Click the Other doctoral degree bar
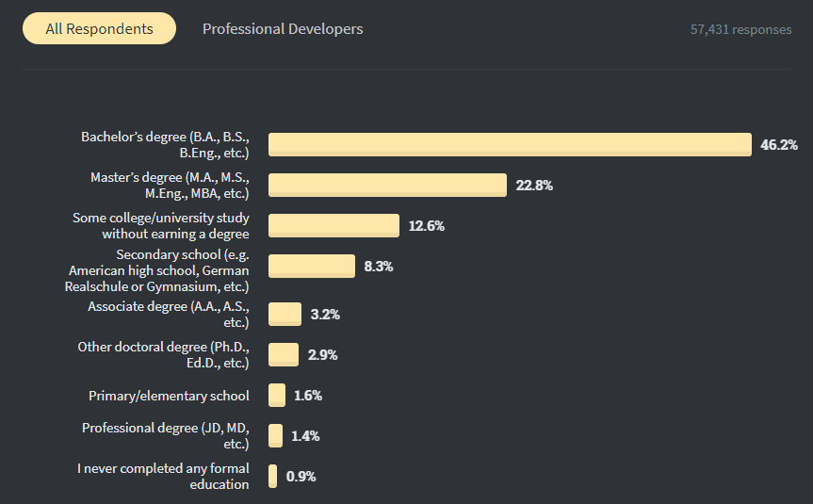 pos(284,354)
